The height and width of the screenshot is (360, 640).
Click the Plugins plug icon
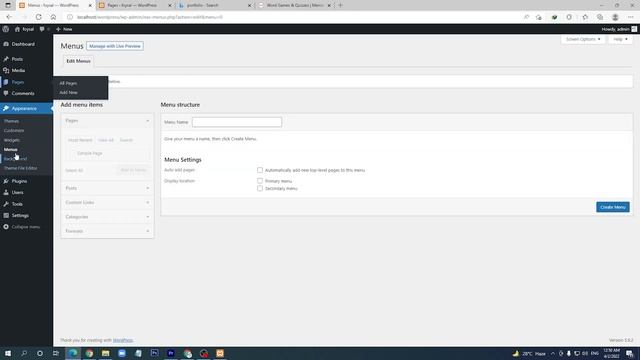(6, 181)
